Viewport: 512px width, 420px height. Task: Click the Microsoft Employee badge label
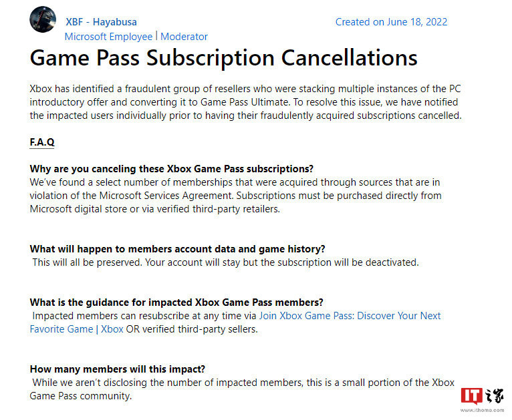[x=109, y=36]
